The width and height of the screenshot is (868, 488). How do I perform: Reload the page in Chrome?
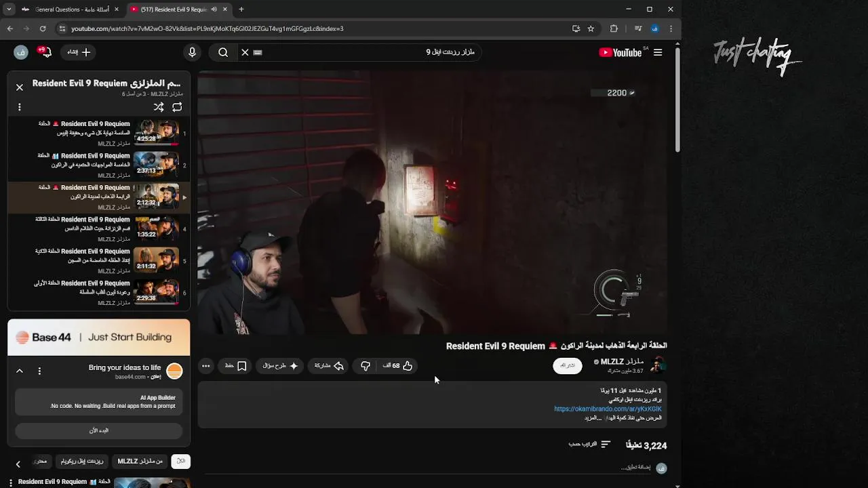[x=43, y=28]
